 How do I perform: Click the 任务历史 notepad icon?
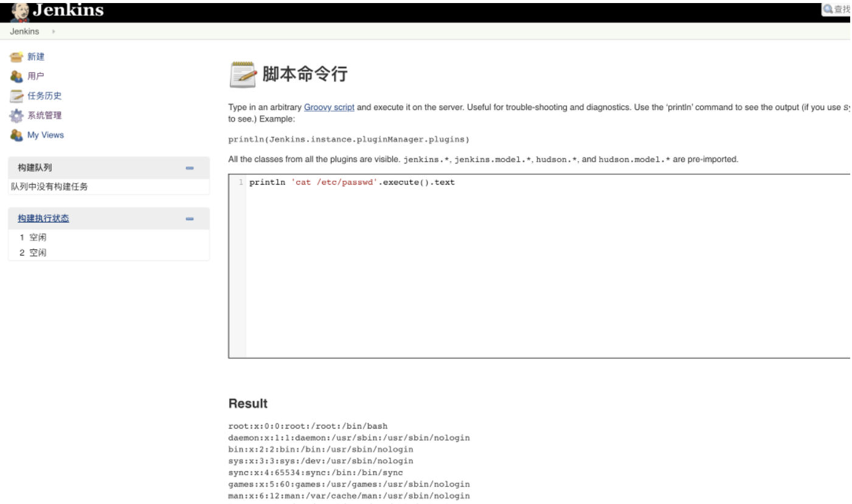point(16,96)
